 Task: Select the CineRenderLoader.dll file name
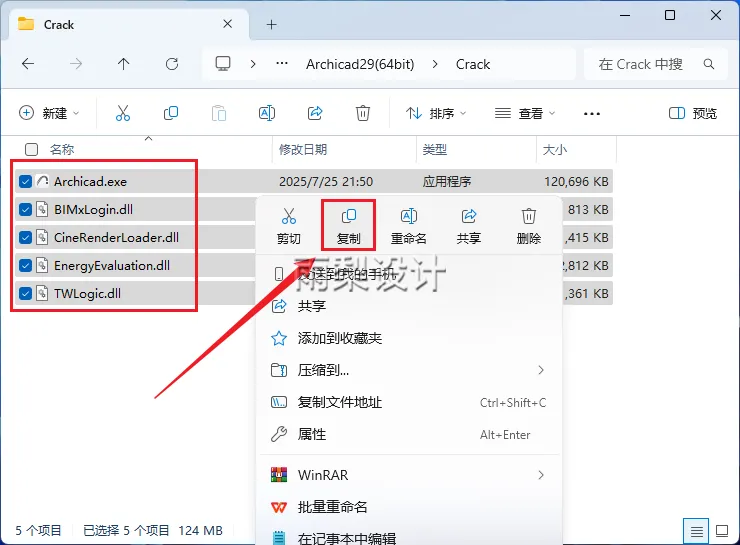116,237
